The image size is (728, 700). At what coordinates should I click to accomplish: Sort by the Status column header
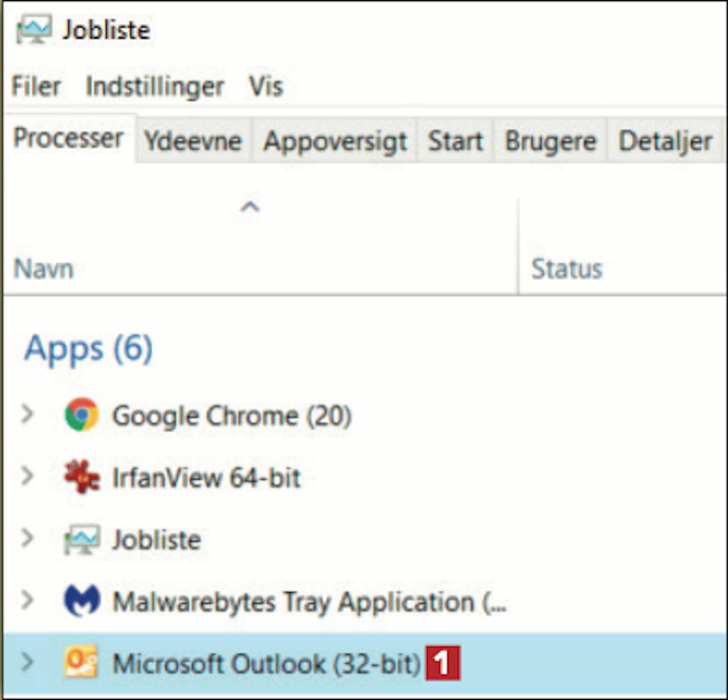click(567, 269)
